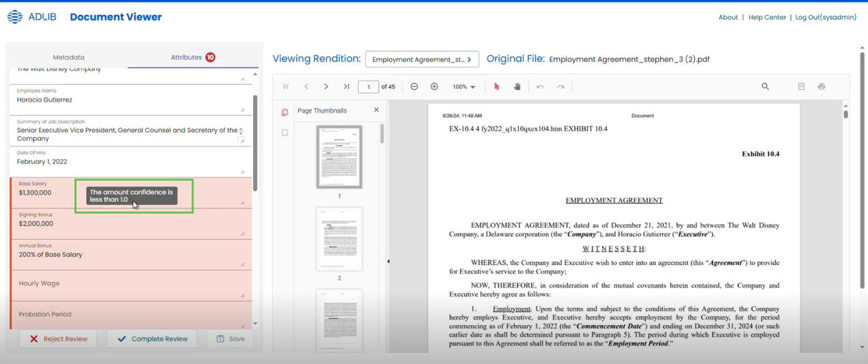Open bookmarks panel icon
The width and height of the screenshot is (868, 364).
pyautogui.click(x=285, y=133)
